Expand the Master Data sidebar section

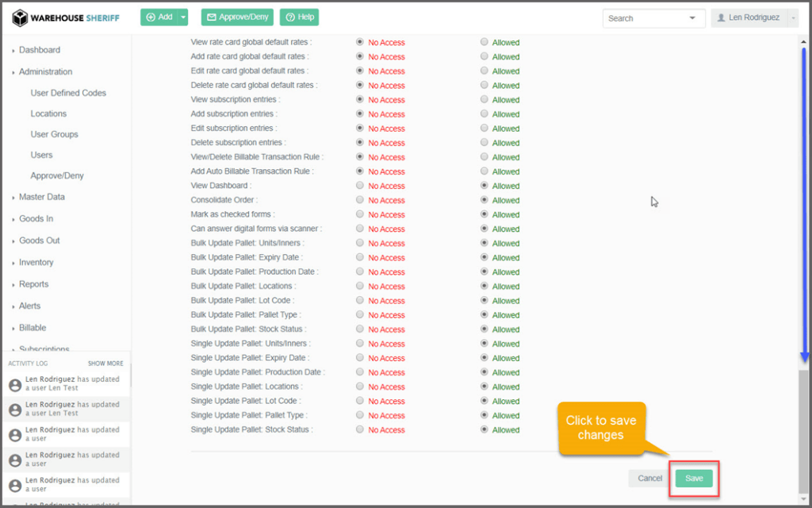pos(41,197)
